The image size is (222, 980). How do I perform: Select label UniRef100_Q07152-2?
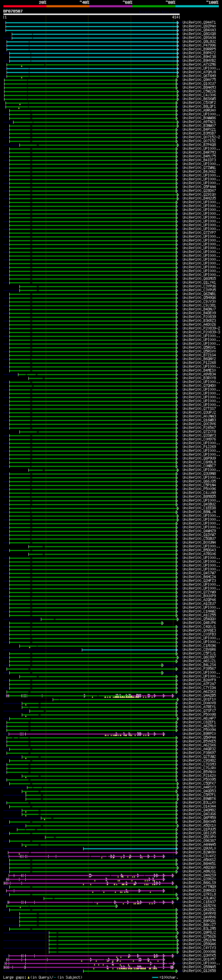pos(201,137)
